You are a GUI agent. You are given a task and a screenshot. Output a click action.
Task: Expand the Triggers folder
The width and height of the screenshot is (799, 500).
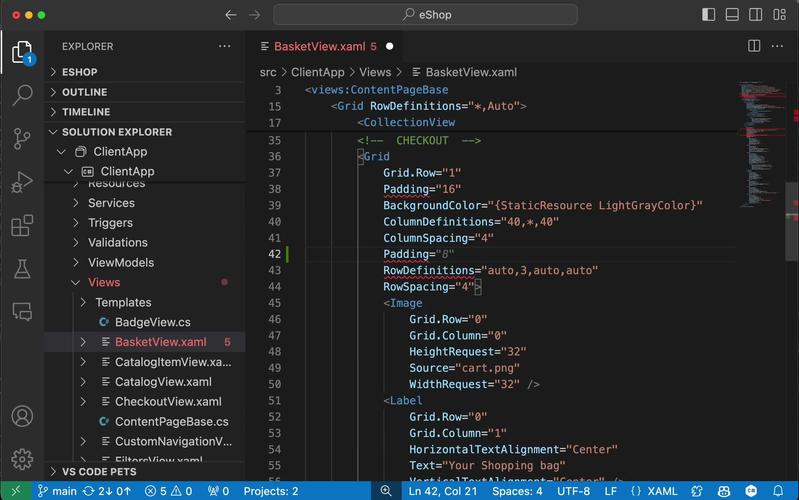point(145,223)
